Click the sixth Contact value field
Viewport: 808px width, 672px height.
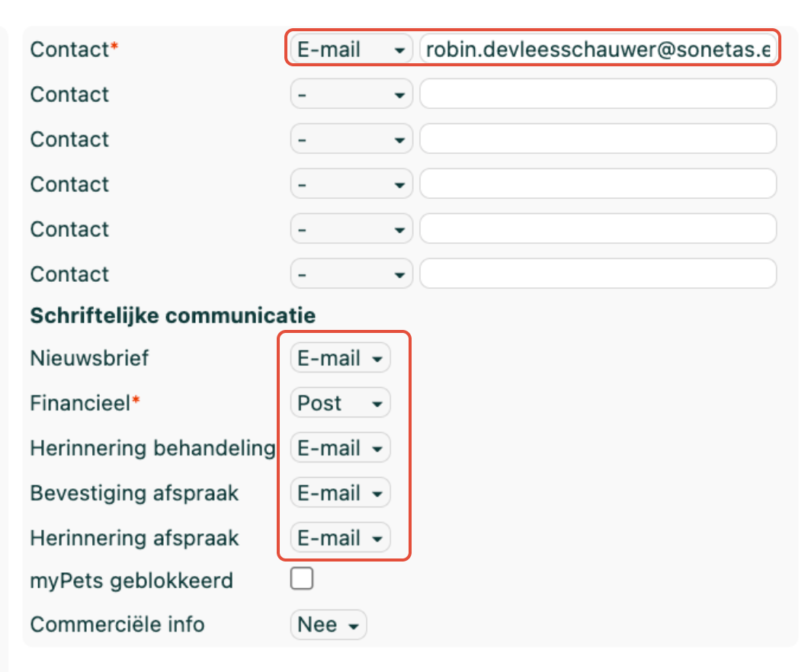click(598, 274)
